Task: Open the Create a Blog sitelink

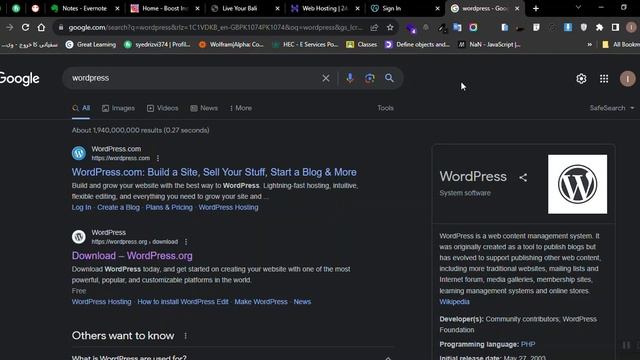Action: click(x=118, y=207)
